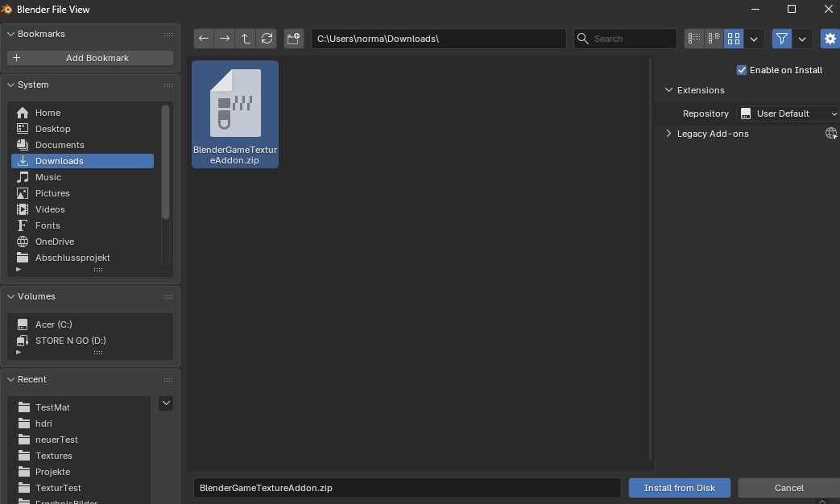Viewport: 840px width, 504px height.
Task: Click Install from Disk button
Action: (x=679, y=488)
